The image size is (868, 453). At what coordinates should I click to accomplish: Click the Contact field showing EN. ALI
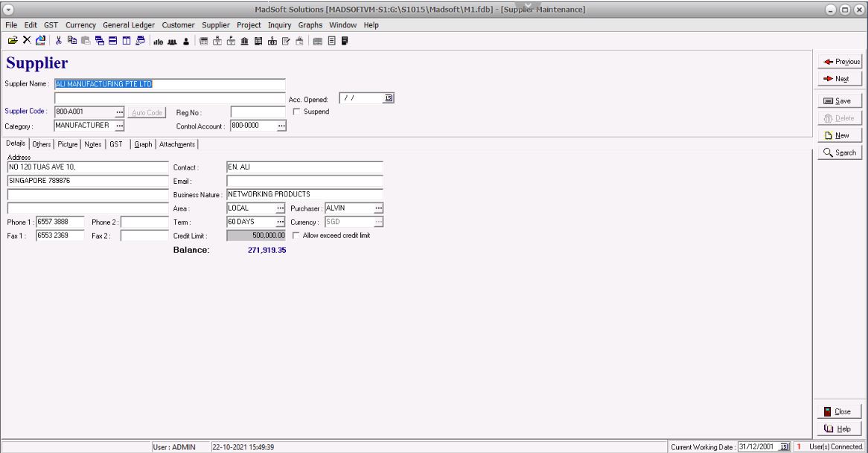pyautogui.click(x=304, y=167)
